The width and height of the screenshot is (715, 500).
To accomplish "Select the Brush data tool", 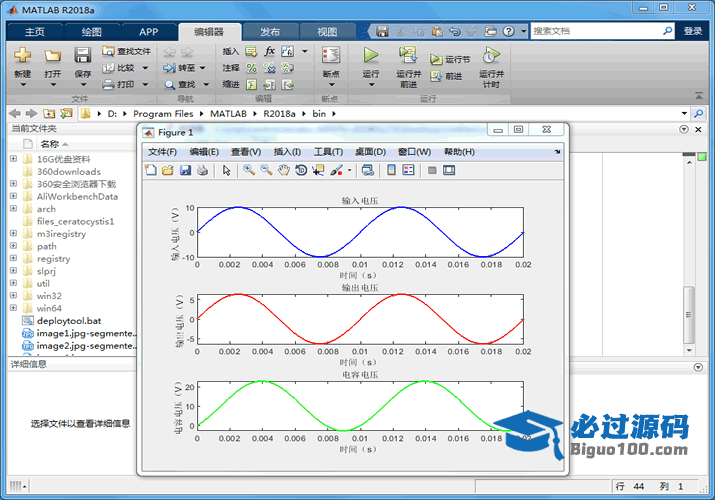I will [x=337, y=170].
